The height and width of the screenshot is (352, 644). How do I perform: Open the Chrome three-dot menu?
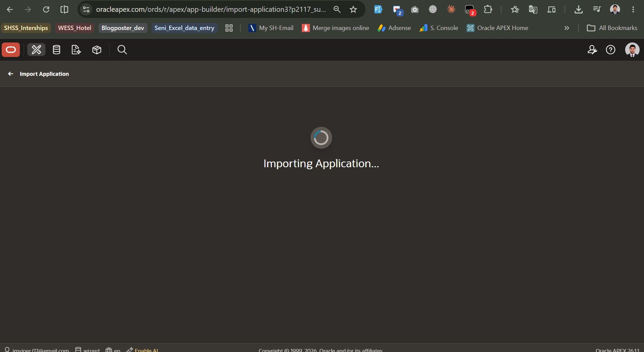point(633,9)
